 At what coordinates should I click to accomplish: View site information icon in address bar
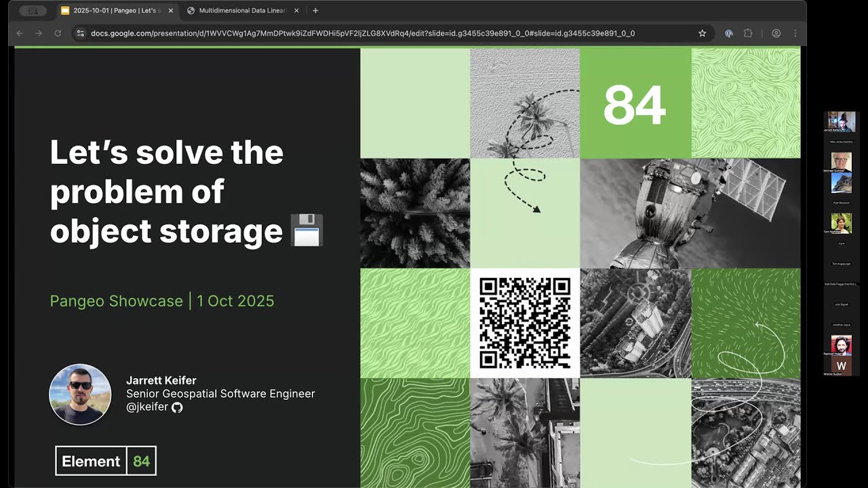[80, 33]
